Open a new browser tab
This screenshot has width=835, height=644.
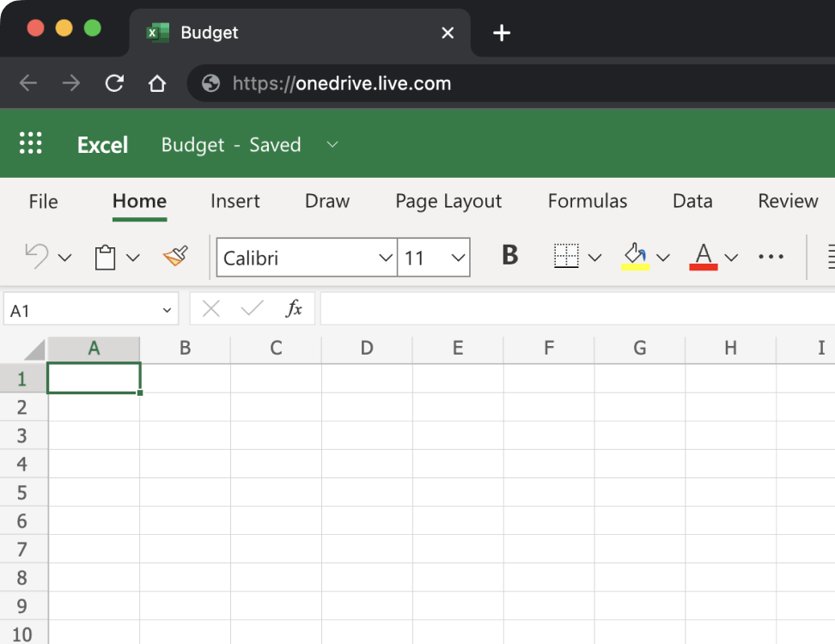point(501,33)
